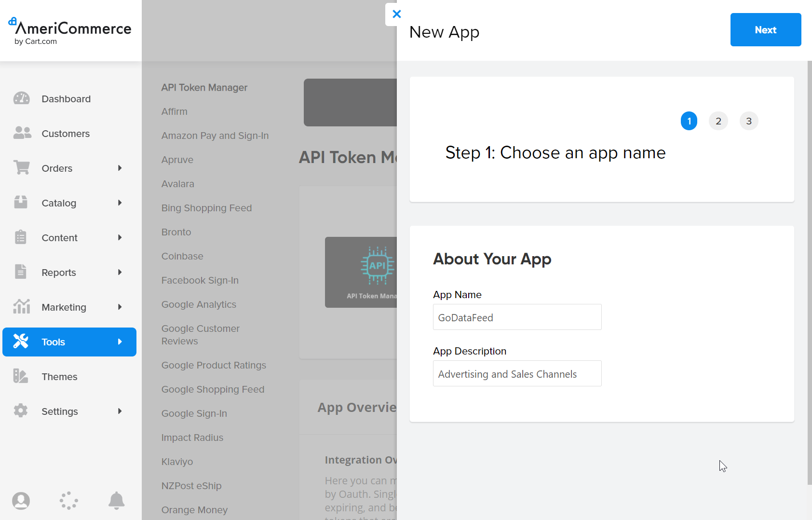Image resolution: width=812 pixels, height=520 pixels.
Task: Click the Tools wrench icon
Action: click(x=21, y=342)
